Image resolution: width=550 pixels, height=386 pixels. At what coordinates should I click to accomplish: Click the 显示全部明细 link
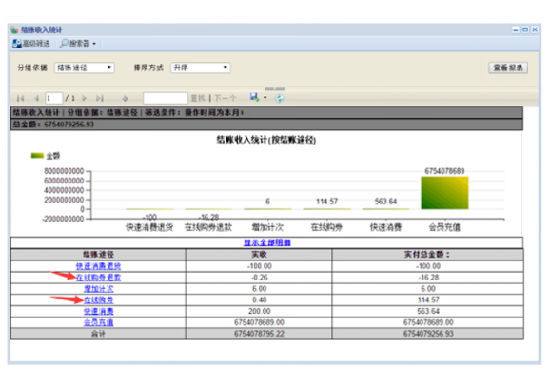(x=267, y=242)
